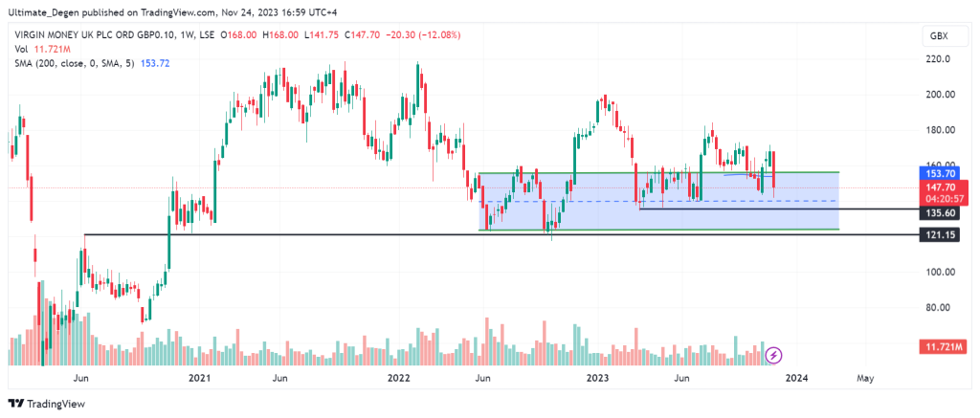Click the 200.00 price axis label

point(940,95)
